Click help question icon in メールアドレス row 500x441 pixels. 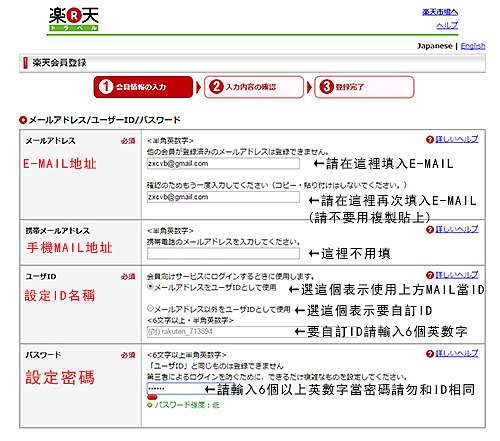pyautogui.click(x=430, y=140)
